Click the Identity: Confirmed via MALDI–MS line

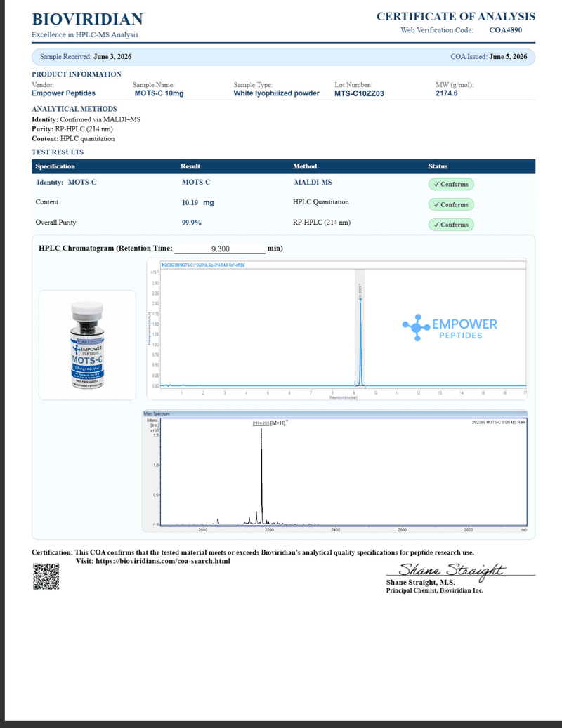(86, 119)
